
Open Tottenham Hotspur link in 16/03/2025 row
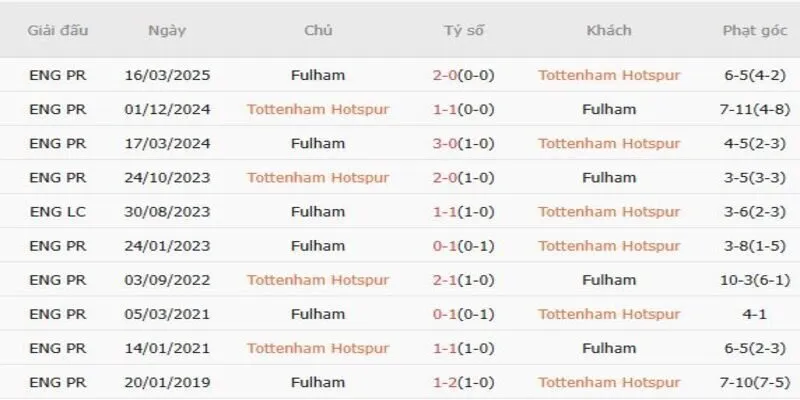point(609,75)
